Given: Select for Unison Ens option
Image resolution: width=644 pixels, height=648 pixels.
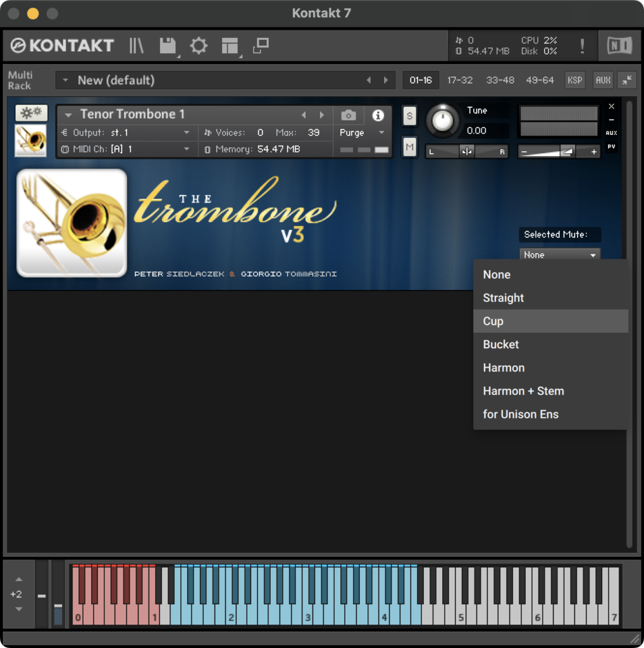Looking at the screenshot, I should click(x=550, y=414).
